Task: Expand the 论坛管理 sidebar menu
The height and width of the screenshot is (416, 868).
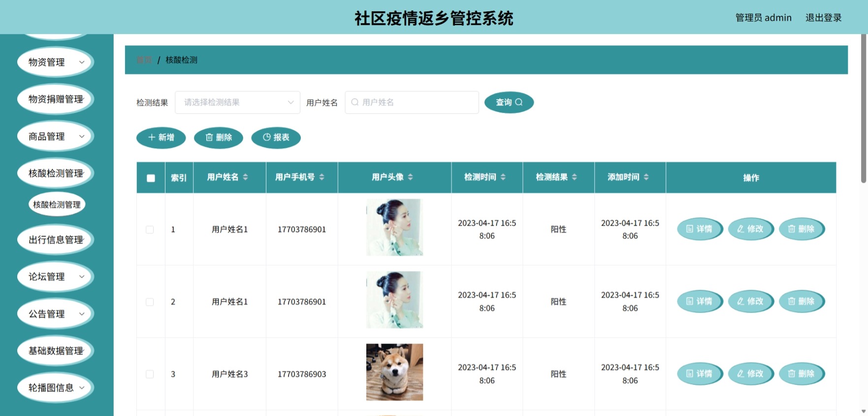Action: (55, 277)
